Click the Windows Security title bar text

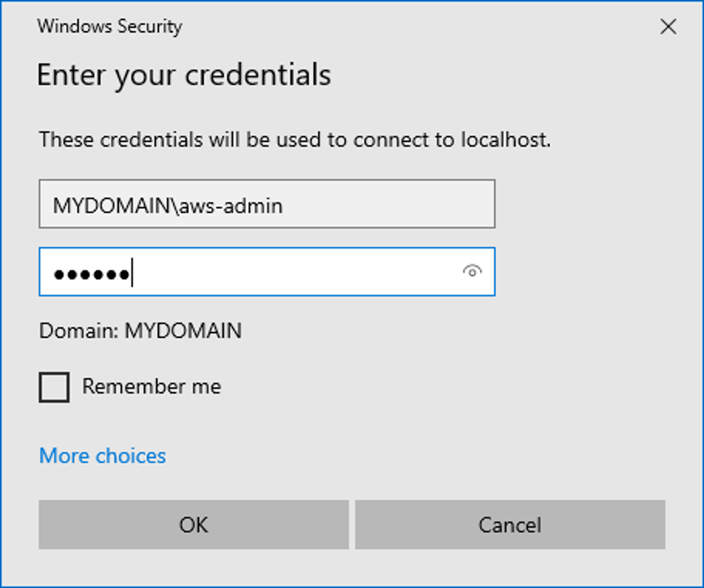point(110,26)
